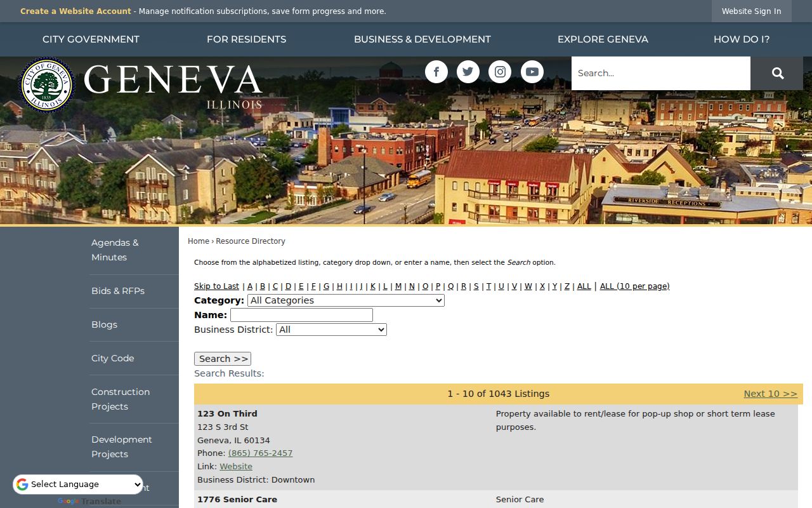
Task: Open Geneva's Instagram page icon
Action: pos(500,72)
